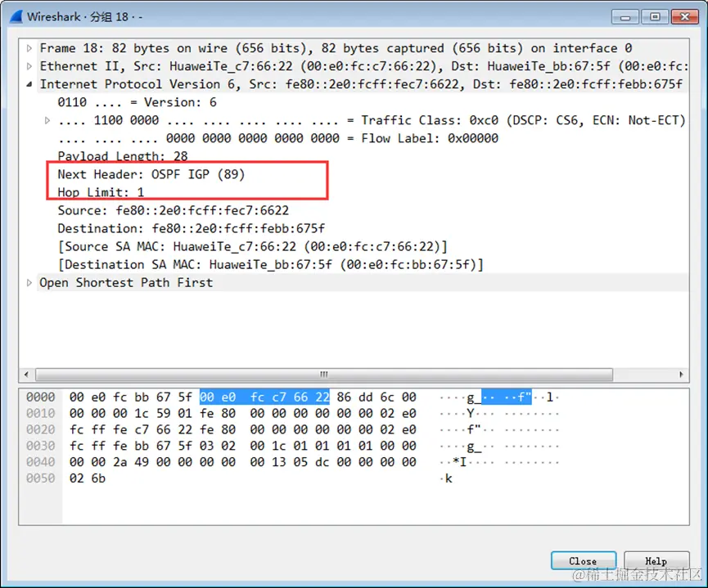
Task: Click highlighted ASCII segment ending f"
Action: tap(506, 397)
